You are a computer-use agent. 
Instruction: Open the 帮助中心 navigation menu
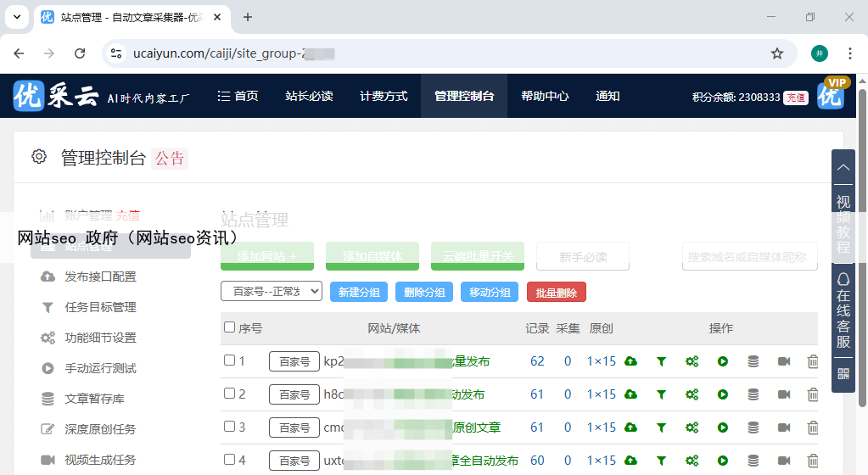pyautogui.click(x=545, y=97)
